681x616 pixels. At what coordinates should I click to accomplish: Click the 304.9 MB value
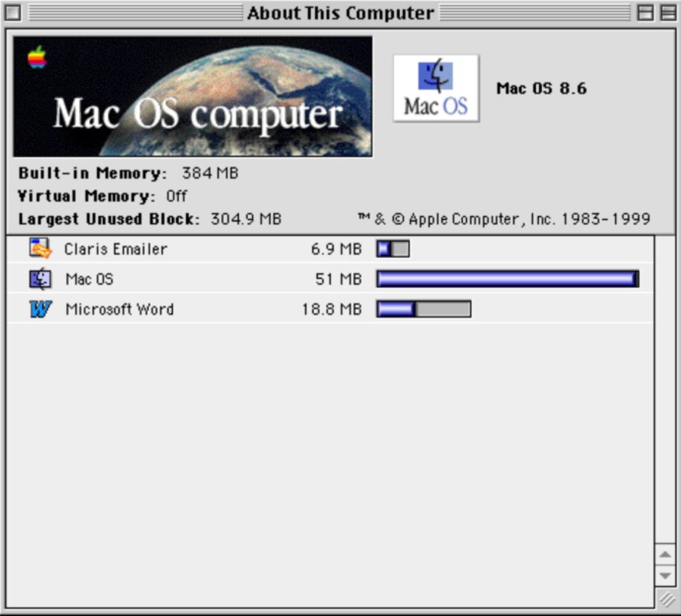point(246,219)
